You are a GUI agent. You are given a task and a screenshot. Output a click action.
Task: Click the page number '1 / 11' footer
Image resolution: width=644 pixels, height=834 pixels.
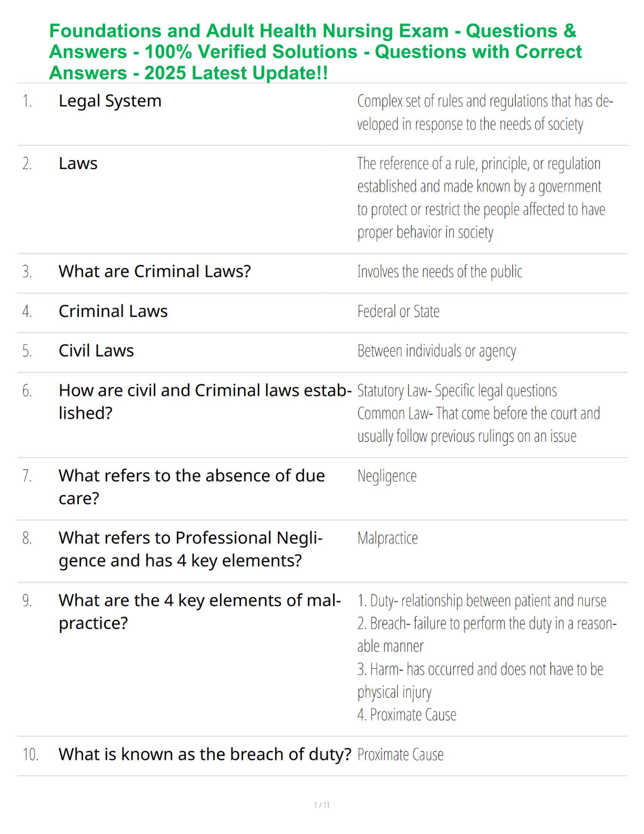click(x=322, y=805)
